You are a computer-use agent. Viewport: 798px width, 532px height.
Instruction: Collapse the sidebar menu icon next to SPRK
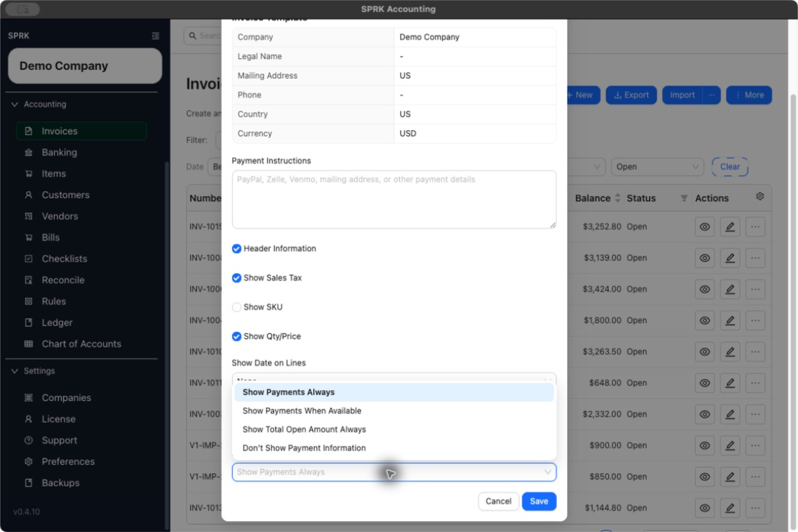(x=155, y=35)
